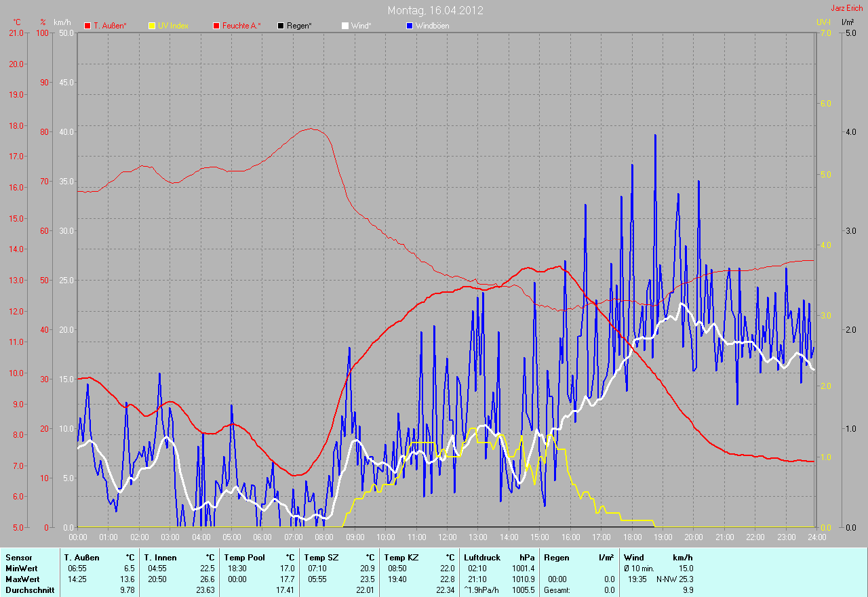Click the 12:00 time axis marker
868x597 pixels.
click(448, 537)
